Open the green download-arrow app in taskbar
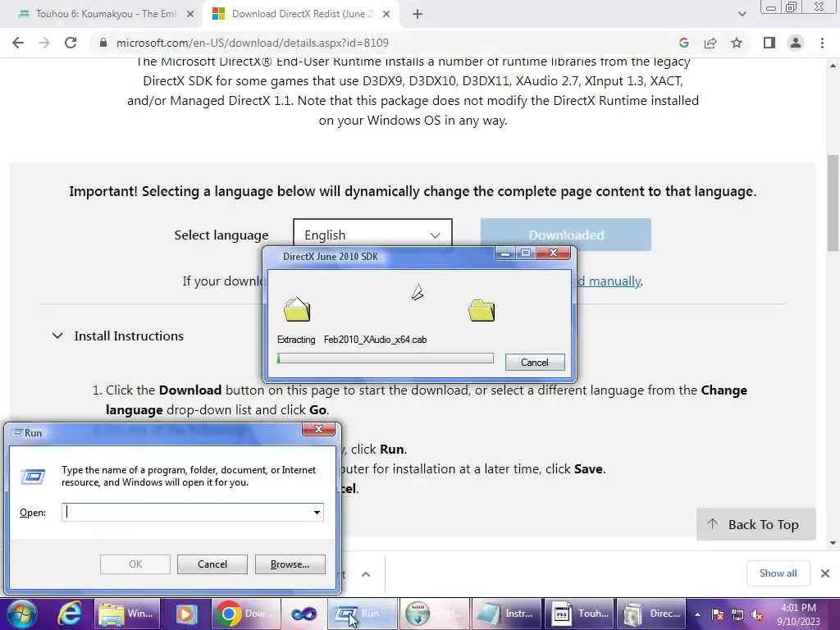 point(434,614)
